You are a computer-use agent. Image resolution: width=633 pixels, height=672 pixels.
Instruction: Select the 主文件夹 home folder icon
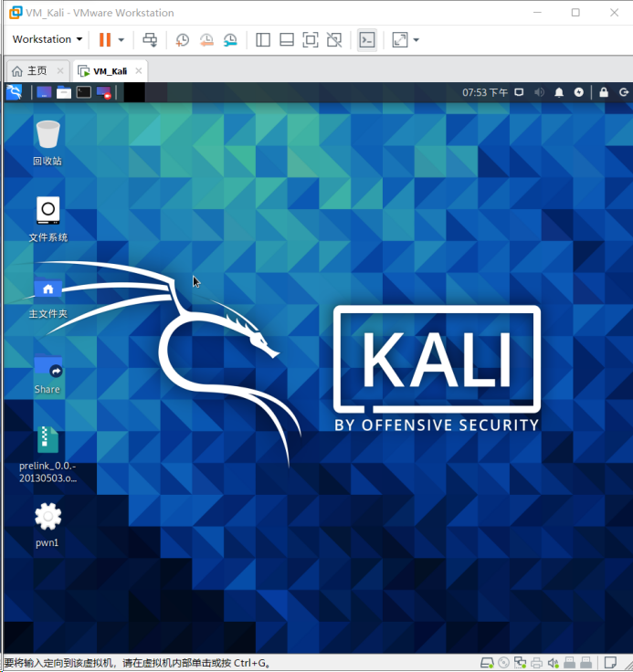pos(47,298)
